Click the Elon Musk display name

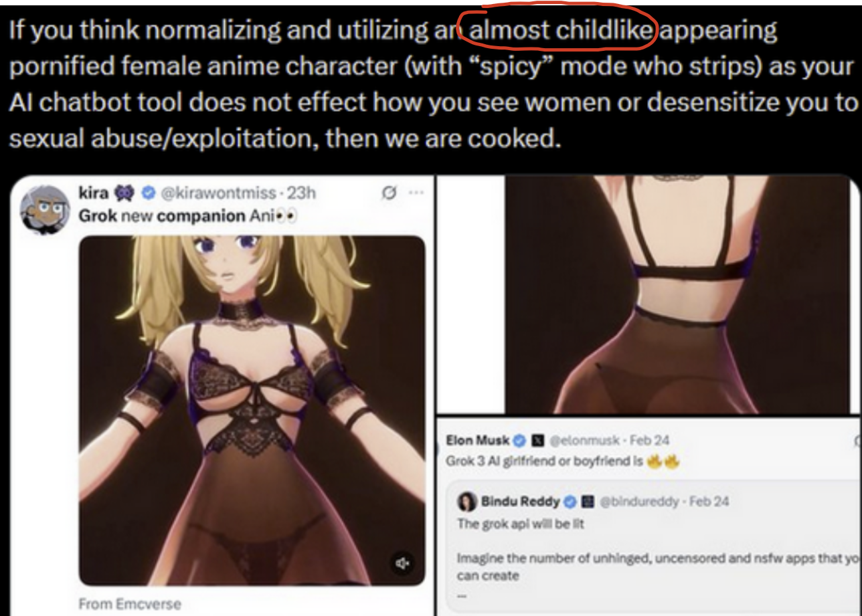click(477, 441)
